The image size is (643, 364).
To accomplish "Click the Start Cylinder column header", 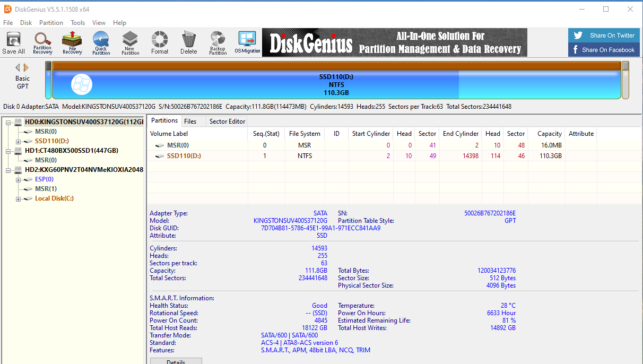I will pos(371,134).
